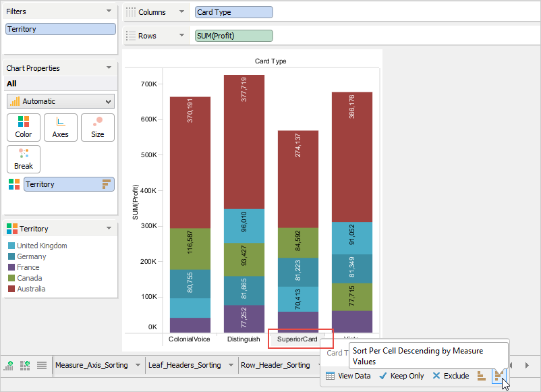Click Keep Only in the tooltip toolbar

pos(402,376)
